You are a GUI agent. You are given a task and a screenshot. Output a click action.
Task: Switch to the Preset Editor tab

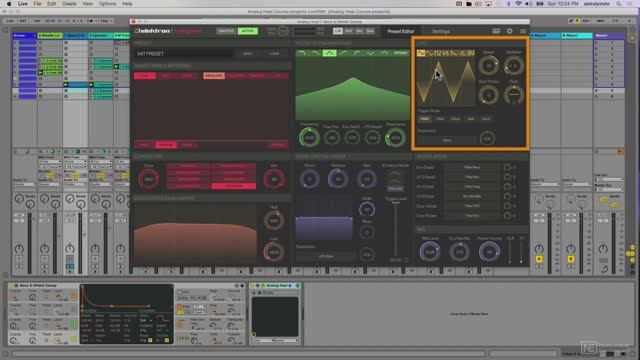[x=401, y=31]
